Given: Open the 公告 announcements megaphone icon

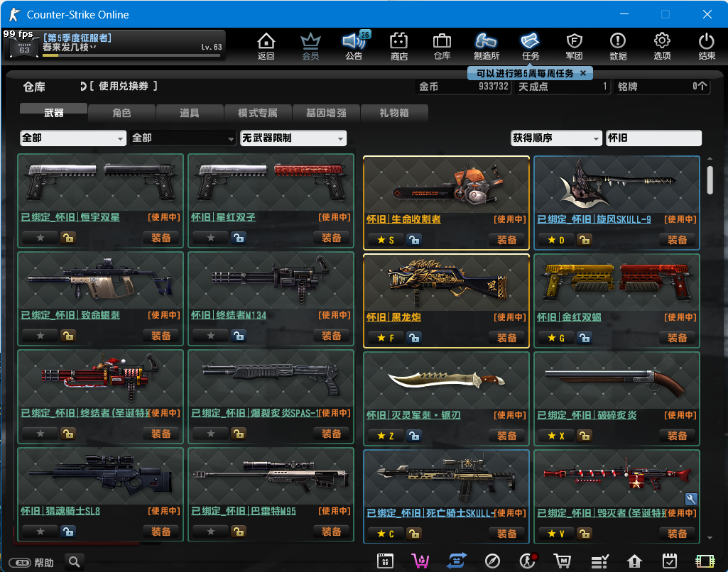Looking at the screenshot, I should point(354,46).
